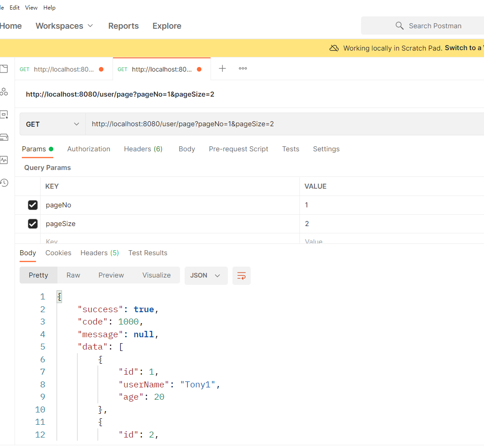Image resolution: width=484 pixels, height=448 pixels.
Task: Select the Pretty view button
Action: click(38, 275)
